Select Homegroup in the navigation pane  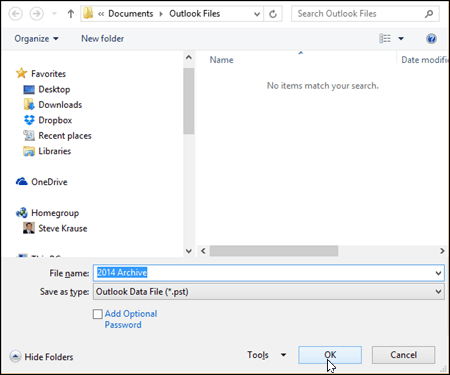(55, 213)
